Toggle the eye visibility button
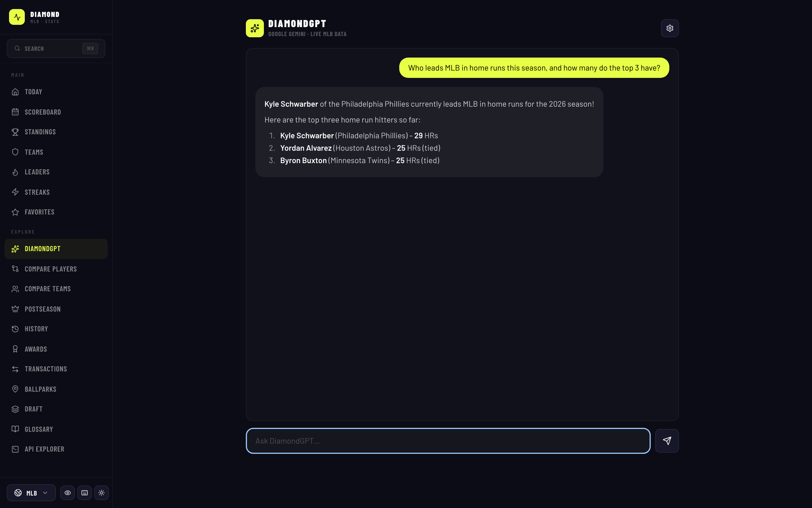 pos(67,493)
